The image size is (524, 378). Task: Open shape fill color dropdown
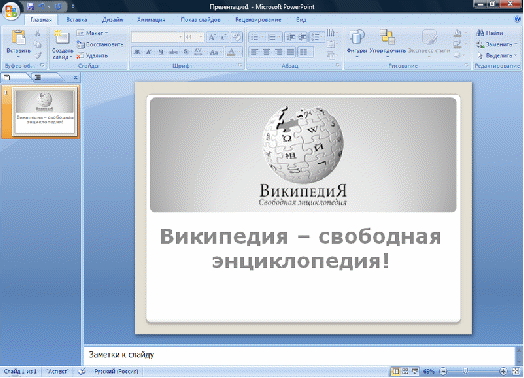point(460,33)
